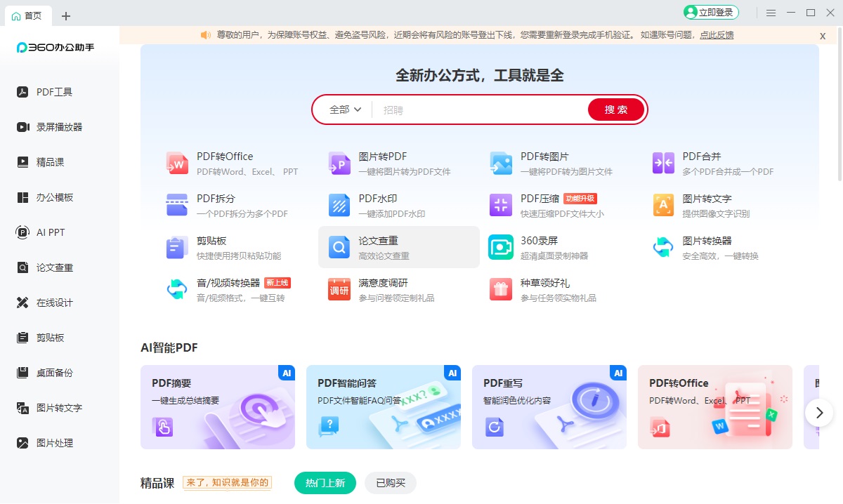843x504 pixels.
Task: Click the 来了，知识就是你的 slogan tag
Action: pyautogui.click(x=227, y=482)
